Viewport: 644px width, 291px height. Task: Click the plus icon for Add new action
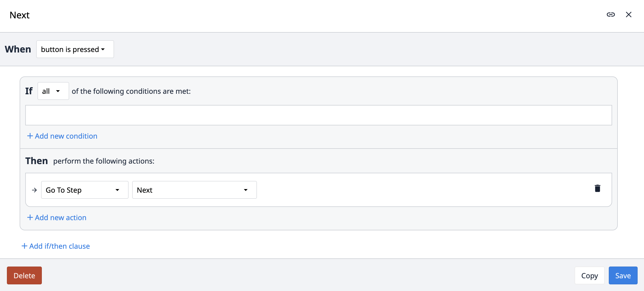click(x=29, y=217)
